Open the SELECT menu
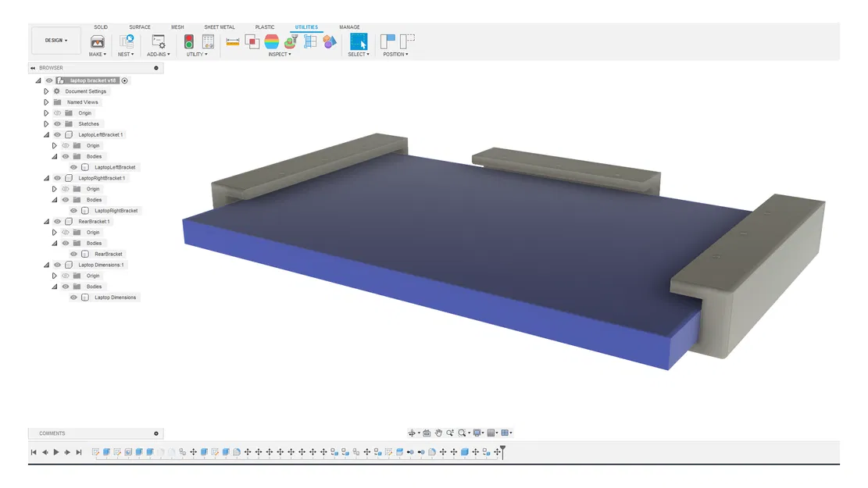The image size is (868, 488). [x=359, y=54]
